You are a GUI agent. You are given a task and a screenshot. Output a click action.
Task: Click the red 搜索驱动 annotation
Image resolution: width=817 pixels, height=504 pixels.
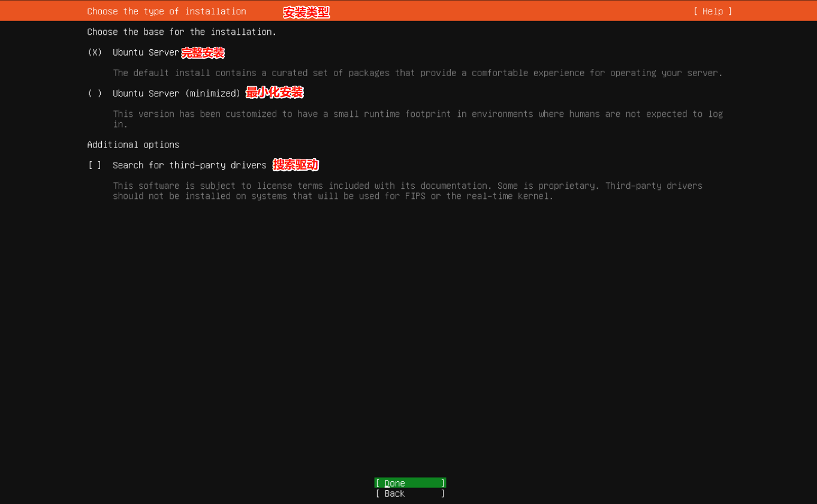[x=296, y=165]
